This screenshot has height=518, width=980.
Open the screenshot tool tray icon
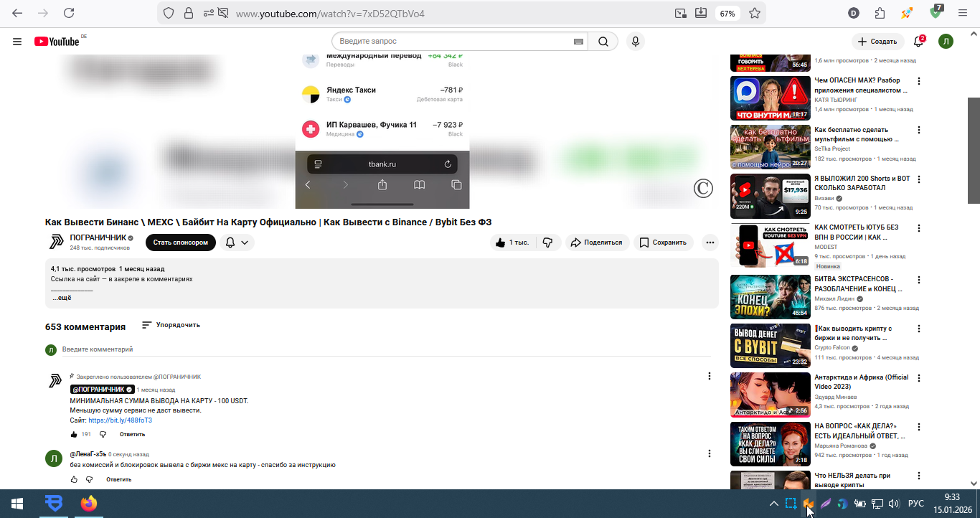click(x=791, y=504)
